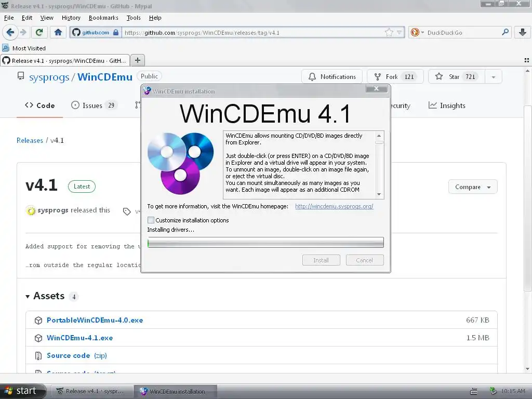Switch to the Issues tab
Viewport: 532px width, 399px height.
click(x=94, y=105)
